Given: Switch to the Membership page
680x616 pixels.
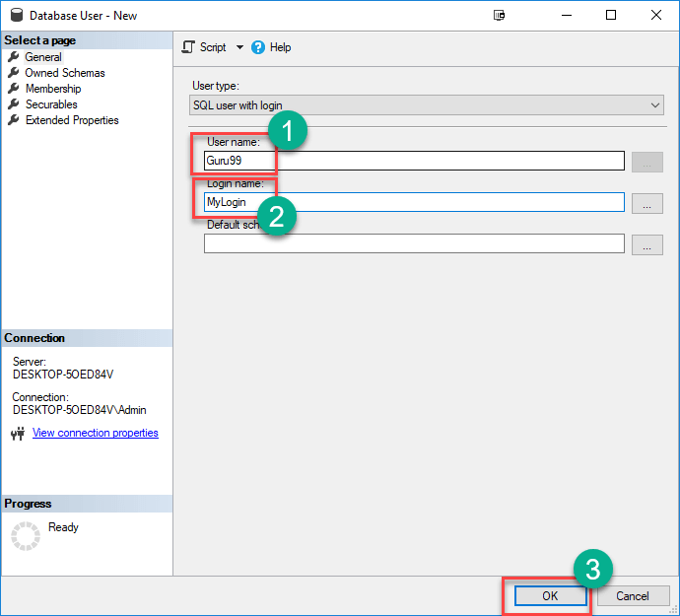Looking at the screenshot, I should coord(53,89).
